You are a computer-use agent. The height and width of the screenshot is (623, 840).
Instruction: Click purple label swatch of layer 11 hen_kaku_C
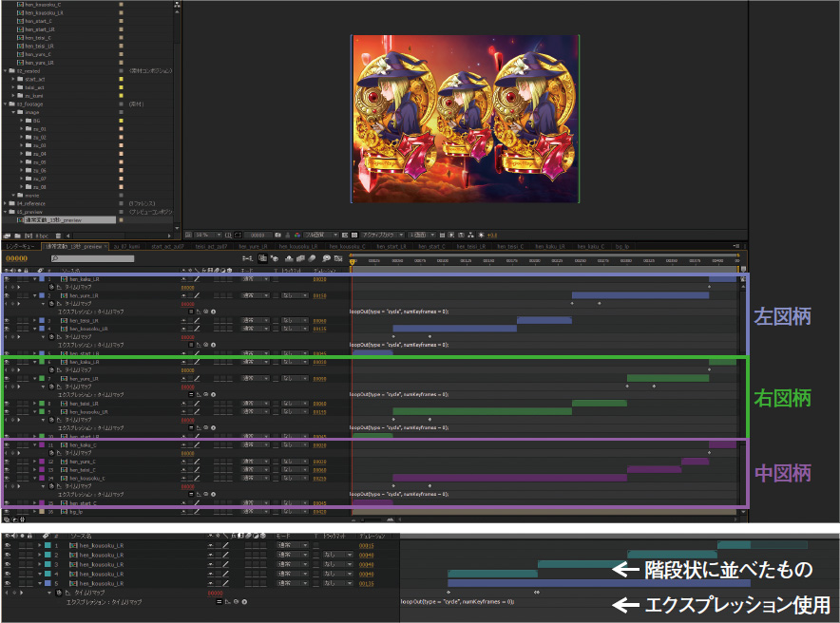(x=42, y=444)
